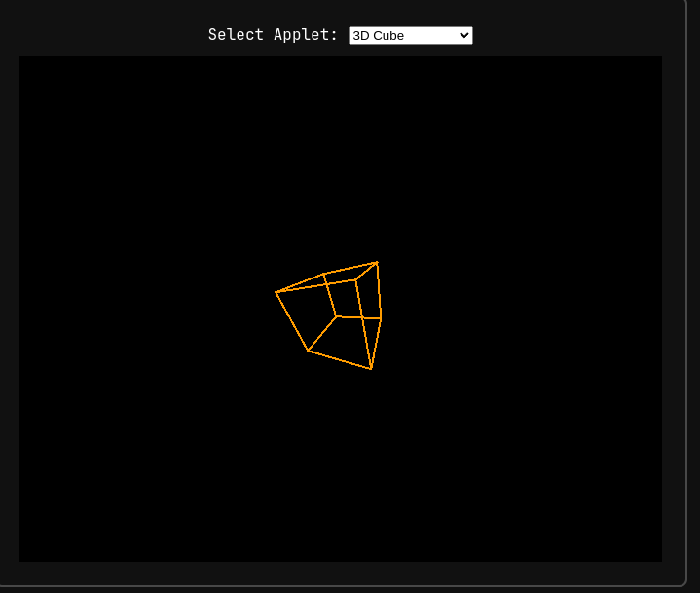The width and height of the screenshot is (700, 593).
Task: Open the Select Applet dropdown
Action: pyautogui.click(x=410, y=35)
